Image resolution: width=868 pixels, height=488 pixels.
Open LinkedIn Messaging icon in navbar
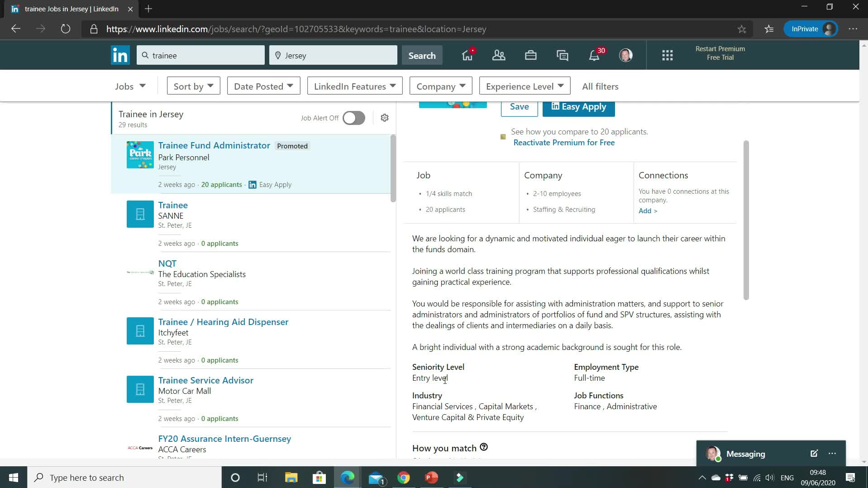pyautogui.click(x=562, y=55)
